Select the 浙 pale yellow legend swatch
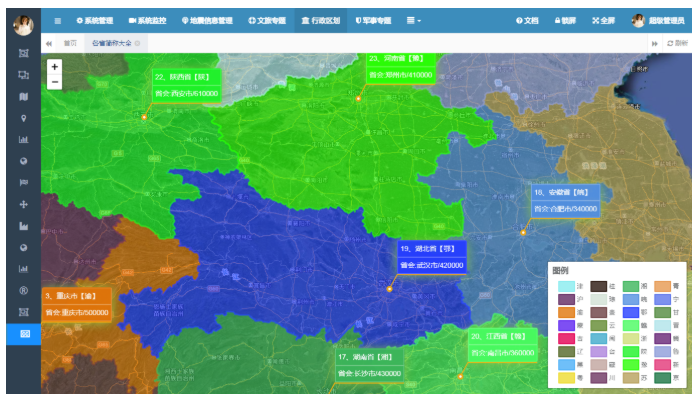Screen dimensions: 696x398 [631, 339]
